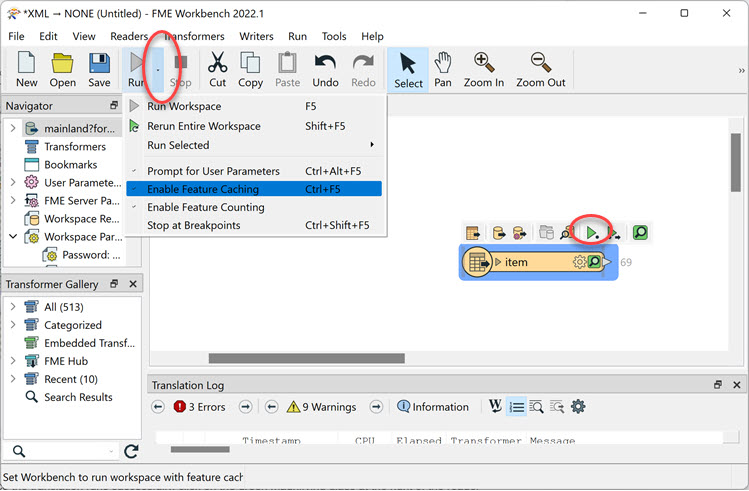
Task: Click the green Run To This play icon
Action: (x=592, y=233)
